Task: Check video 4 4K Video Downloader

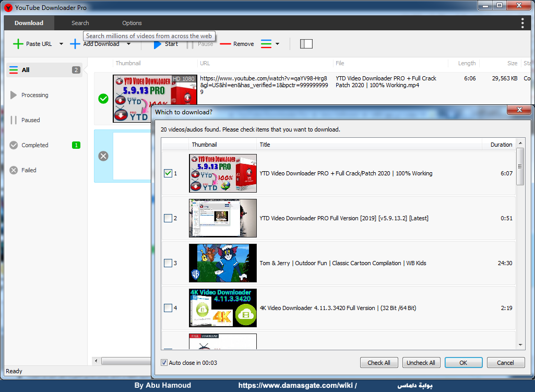Action: click(168, 308)
